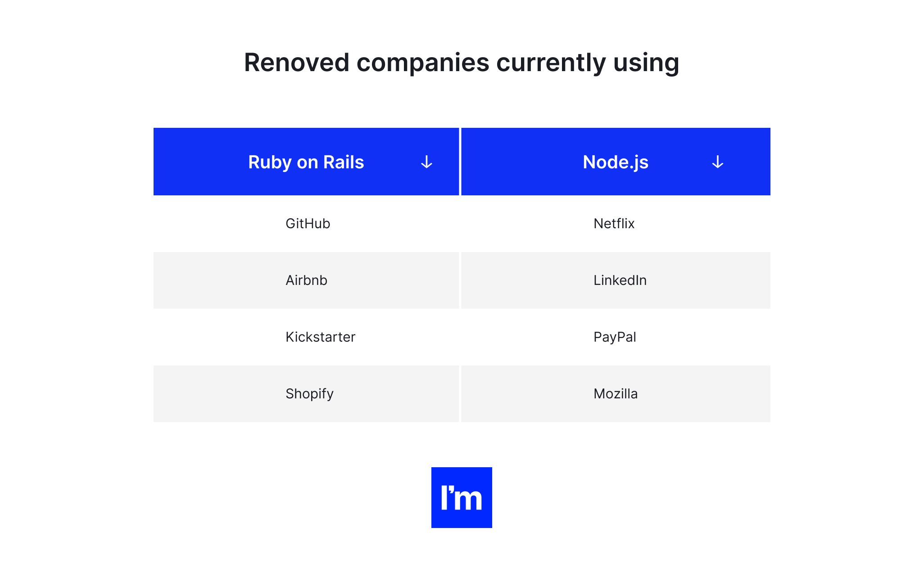Click the word companies in the heading

(423, 63)
